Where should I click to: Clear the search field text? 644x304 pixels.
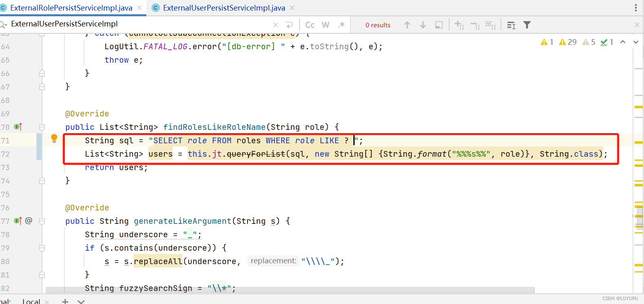276,25
